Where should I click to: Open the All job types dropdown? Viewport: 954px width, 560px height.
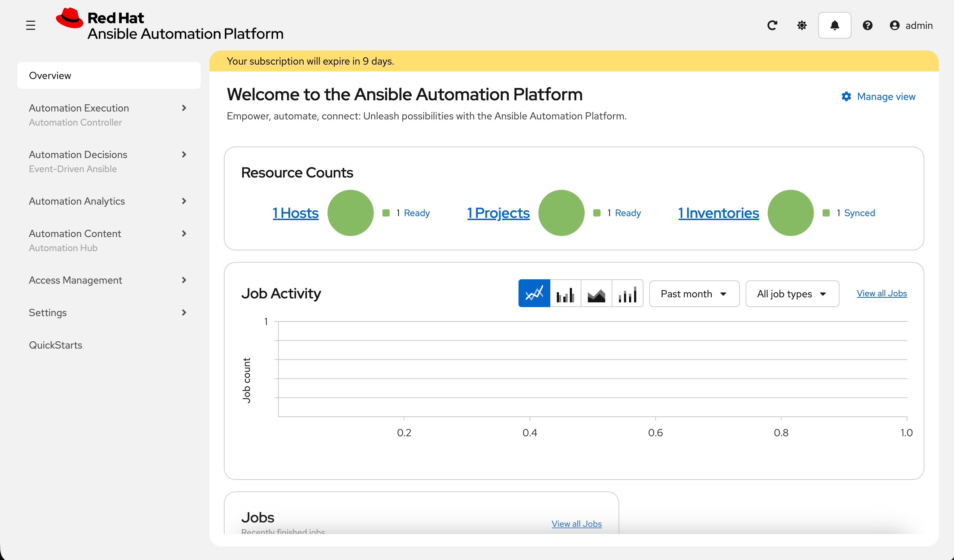792,294
